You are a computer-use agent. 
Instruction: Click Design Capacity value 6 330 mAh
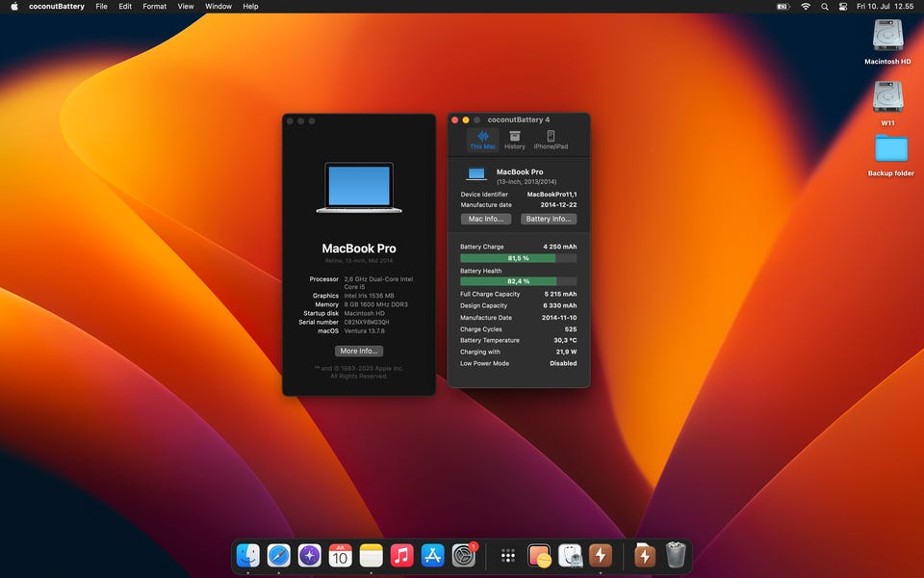560,305
